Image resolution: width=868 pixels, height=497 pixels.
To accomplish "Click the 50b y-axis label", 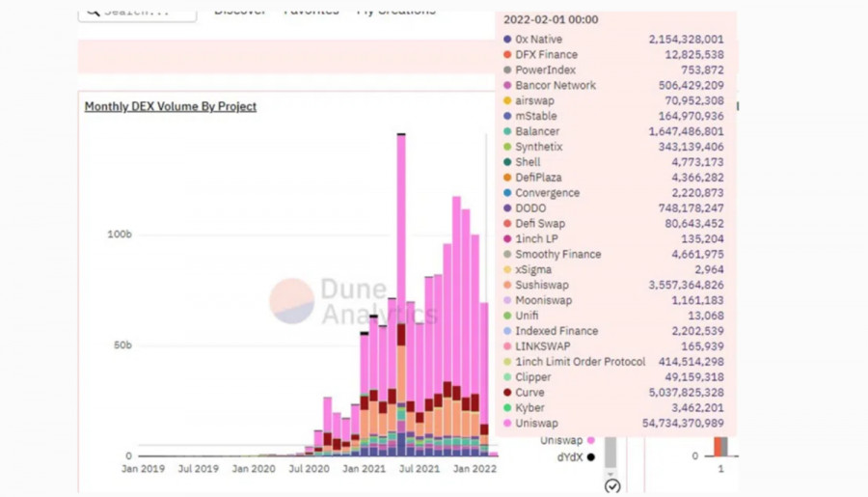I will (122, 345).
